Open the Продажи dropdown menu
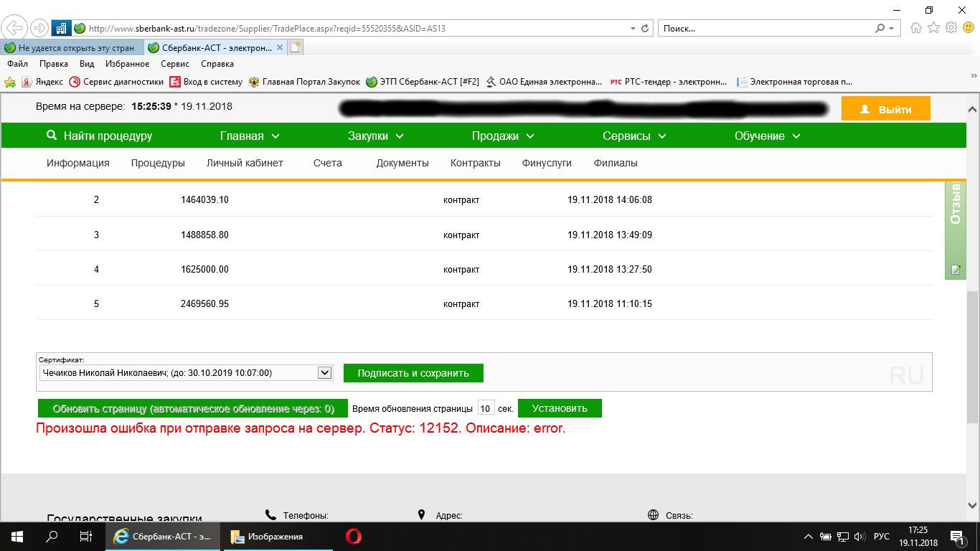980x551 pixels. point(502,136)
